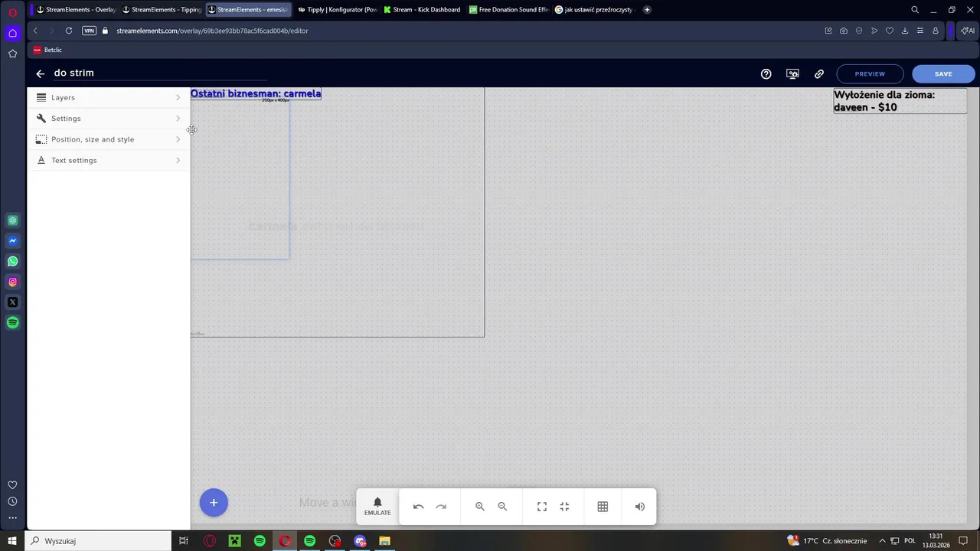This screenshot has width=980, height=551.
Task: Zoom in on the canvas
Action: coord(479,507)
